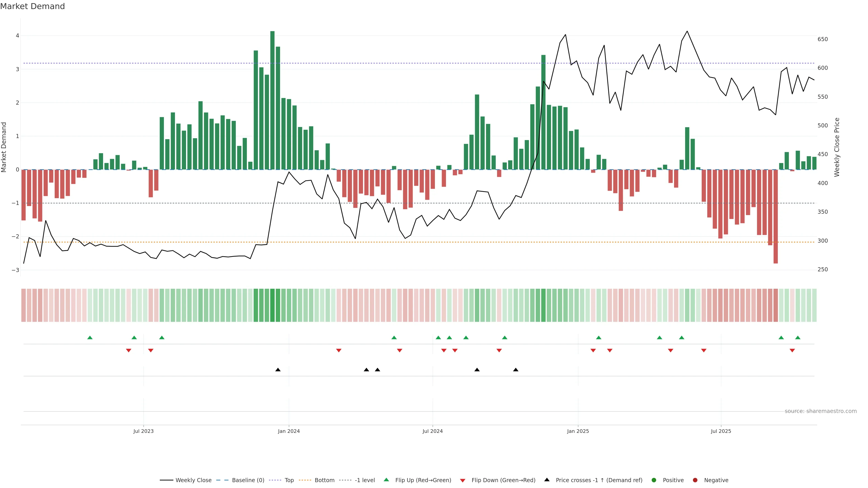Click the deepest red negative demand bar

coord(776,216)
